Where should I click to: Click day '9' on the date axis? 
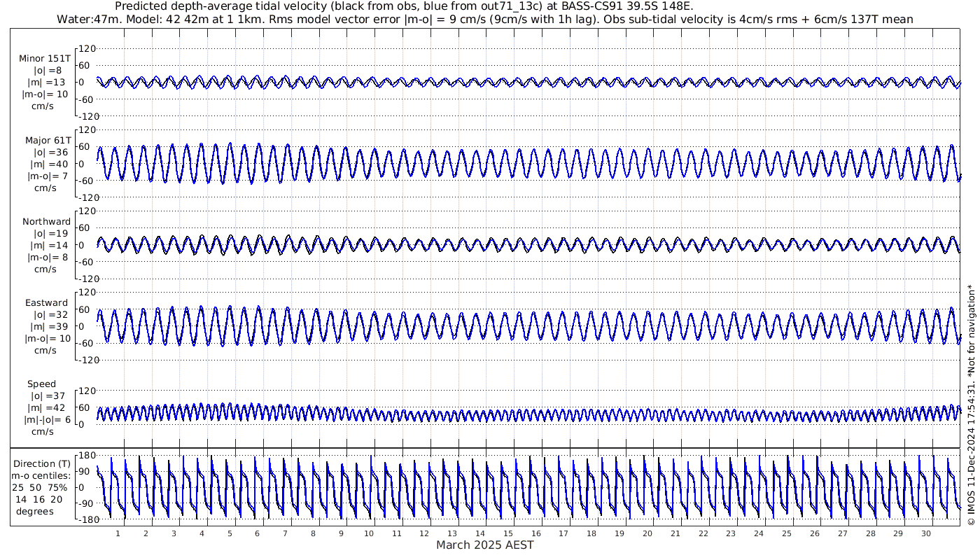(341, 533)
